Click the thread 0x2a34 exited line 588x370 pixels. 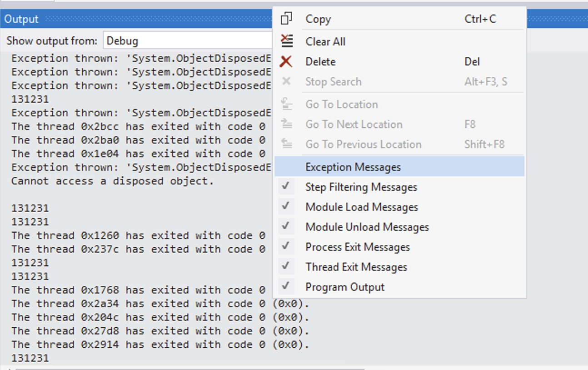point(160,304)
